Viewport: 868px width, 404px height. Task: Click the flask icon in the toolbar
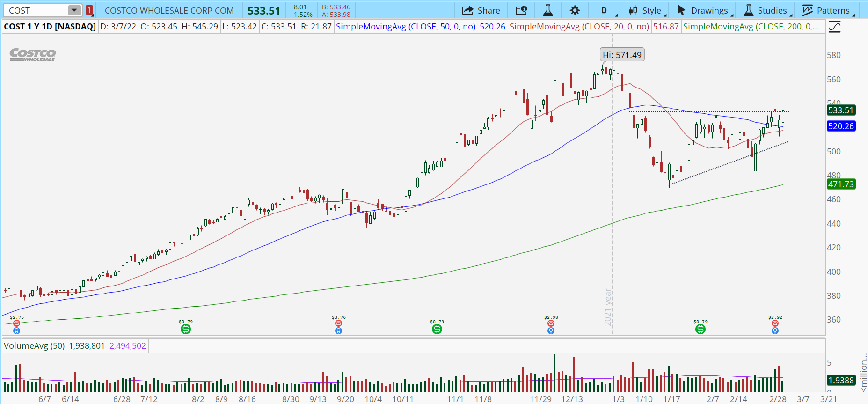tap(548, 10)
